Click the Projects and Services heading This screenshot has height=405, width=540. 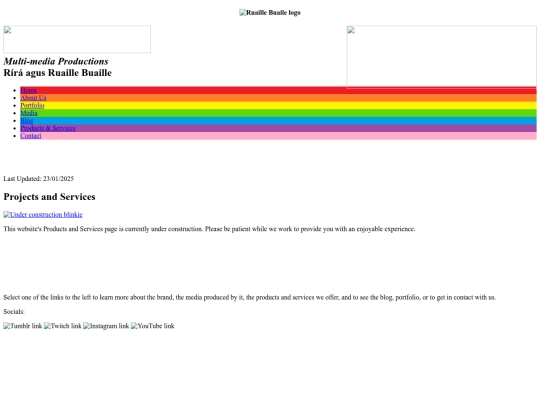point(49,197)
